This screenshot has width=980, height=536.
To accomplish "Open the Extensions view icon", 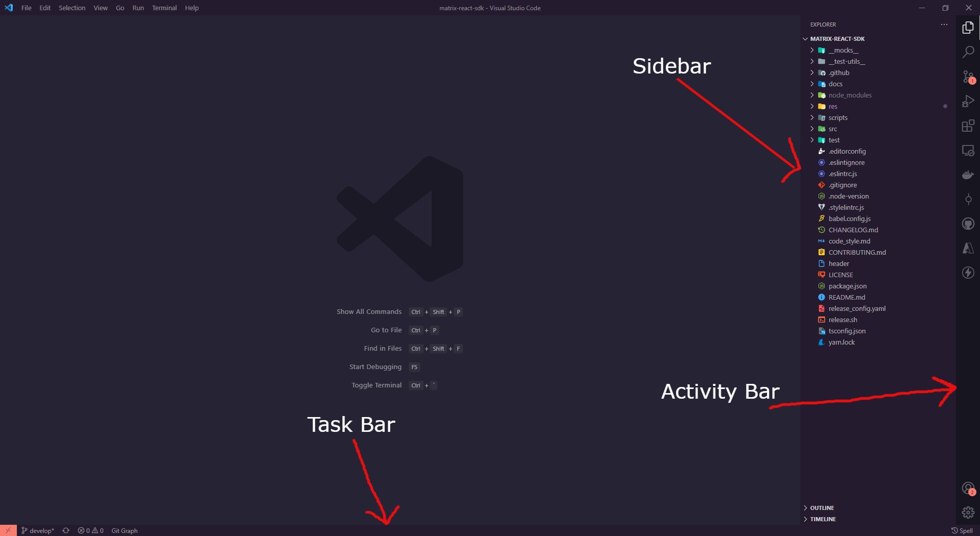I will [968, 126].
